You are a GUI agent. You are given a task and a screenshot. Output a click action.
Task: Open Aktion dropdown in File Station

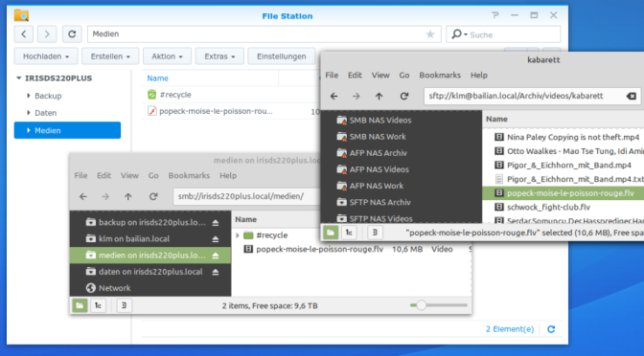pos(167,56)
